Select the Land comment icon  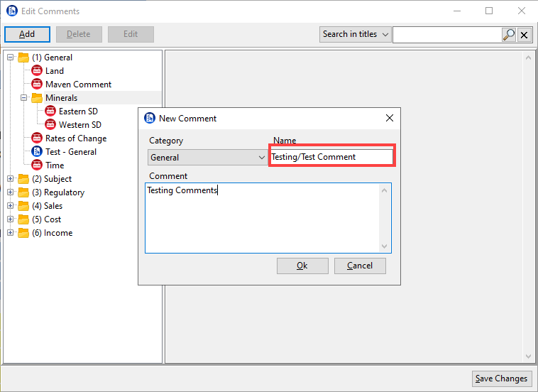(x=37, y=71)
